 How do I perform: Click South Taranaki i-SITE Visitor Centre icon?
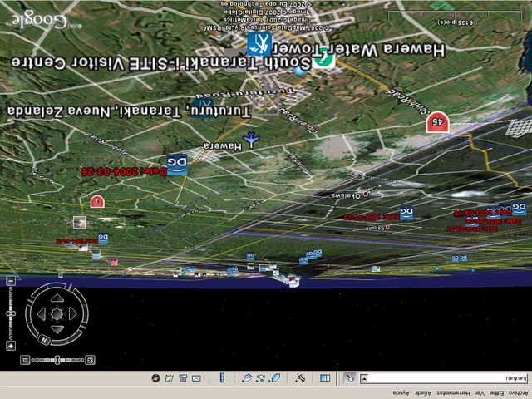pos(259,44)
